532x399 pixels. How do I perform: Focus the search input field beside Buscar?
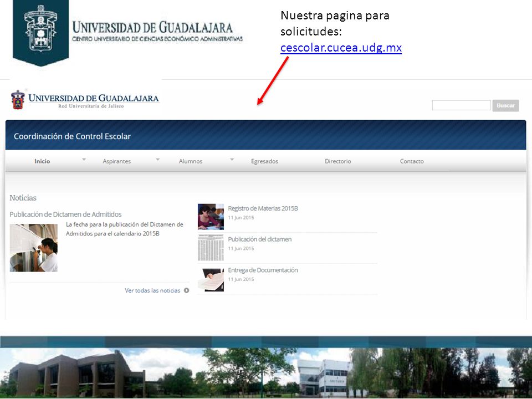click(462, 105)
